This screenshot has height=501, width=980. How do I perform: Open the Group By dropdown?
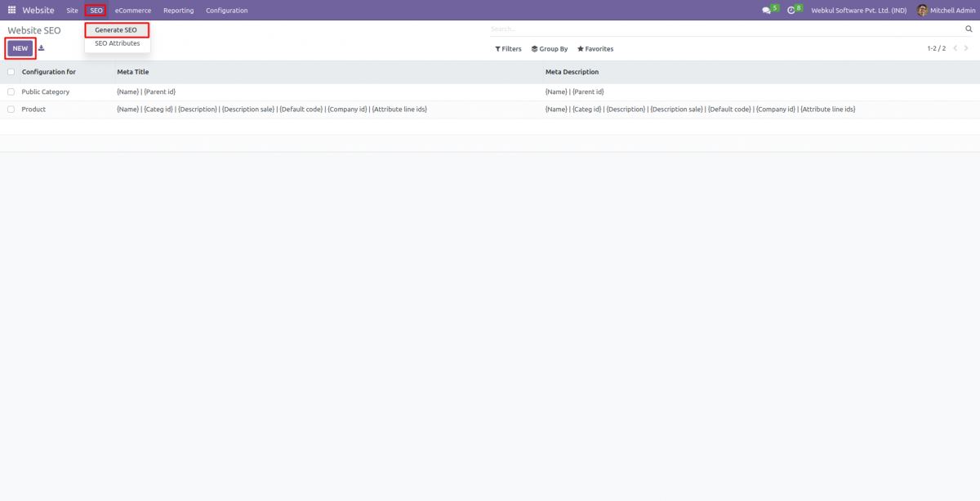(549, 48)
